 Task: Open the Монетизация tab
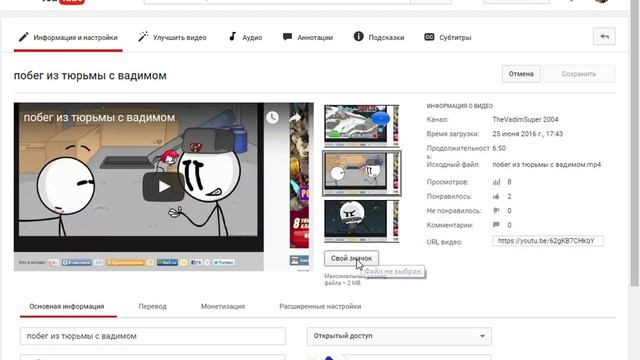[223, 307]
